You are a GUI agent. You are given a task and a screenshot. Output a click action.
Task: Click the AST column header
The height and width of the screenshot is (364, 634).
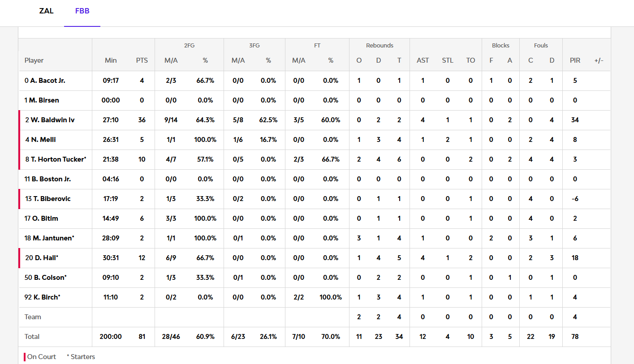(423, 60)
